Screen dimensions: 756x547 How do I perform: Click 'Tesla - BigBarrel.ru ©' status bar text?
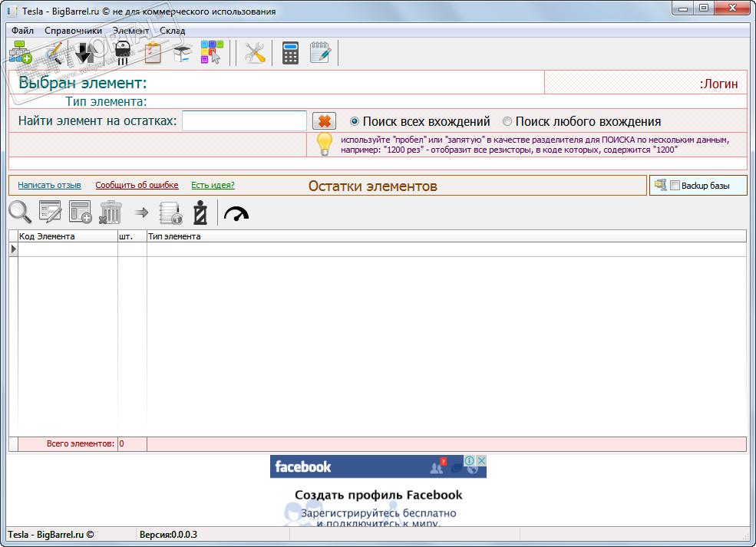pos(51,535)
